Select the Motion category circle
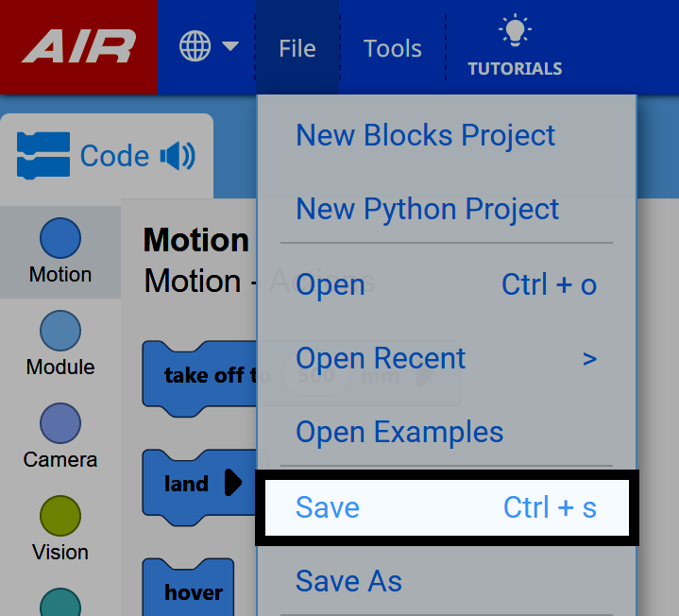The image size is (679, 616). (60, 238)
